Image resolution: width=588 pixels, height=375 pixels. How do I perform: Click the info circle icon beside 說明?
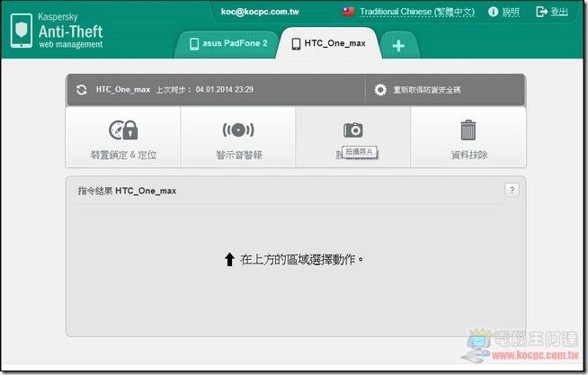pos(493,12)
